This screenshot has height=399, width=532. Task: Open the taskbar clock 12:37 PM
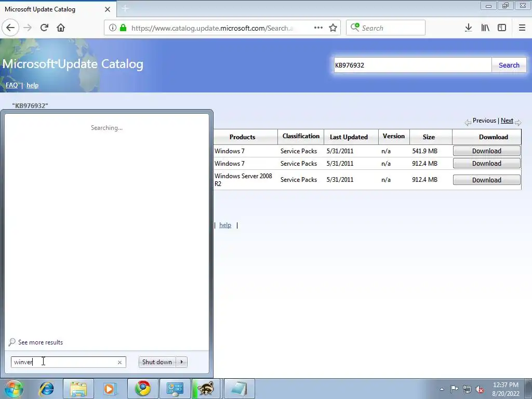click(506, 389)
